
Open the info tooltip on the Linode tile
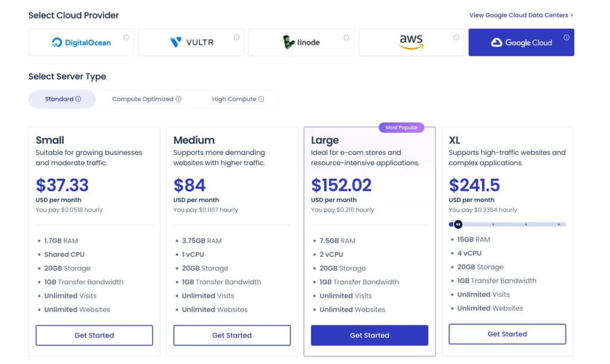coord(346,36)
